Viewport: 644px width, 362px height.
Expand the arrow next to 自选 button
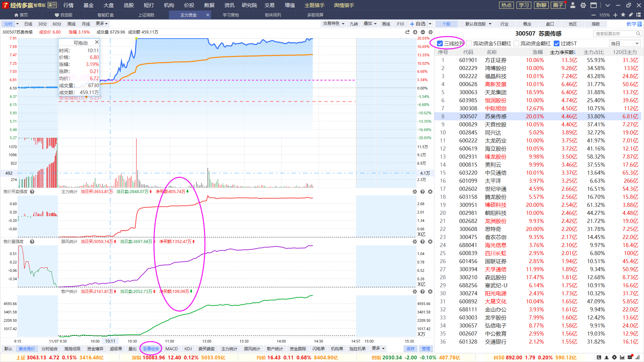430,24
